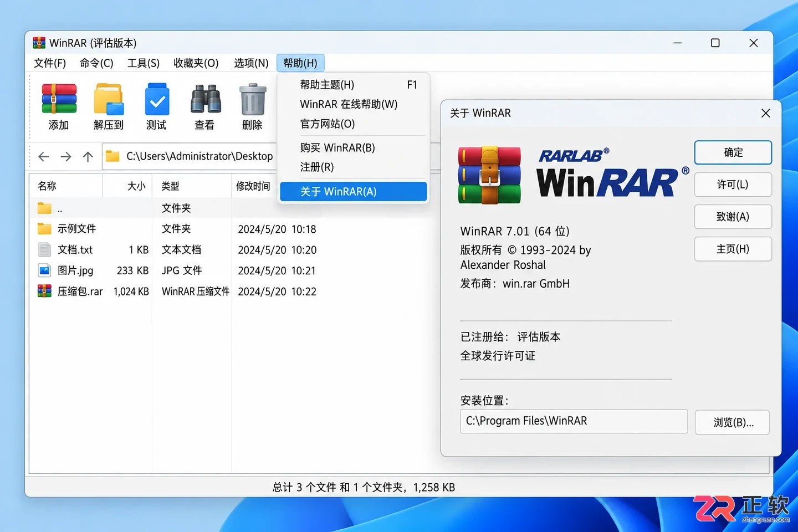Open the 工具(S) menu
The height and width of the screenshot is (532, 798).
point(144,63)
